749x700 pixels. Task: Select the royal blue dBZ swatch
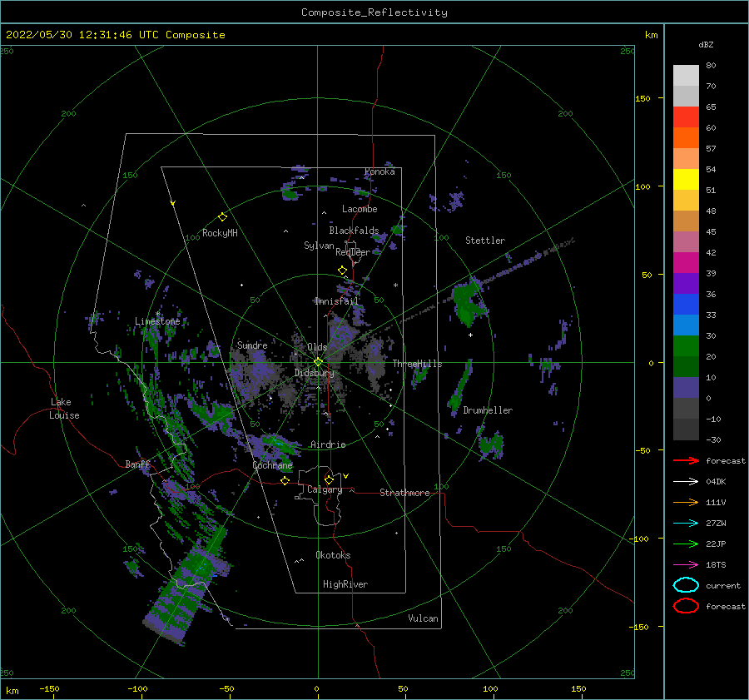coord(686,305)
